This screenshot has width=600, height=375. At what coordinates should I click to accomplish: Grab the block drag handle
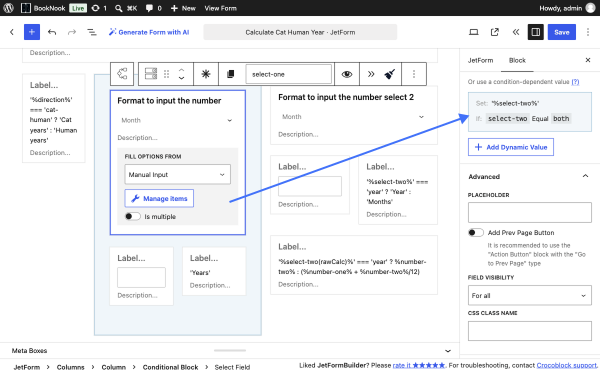(166, 74)
